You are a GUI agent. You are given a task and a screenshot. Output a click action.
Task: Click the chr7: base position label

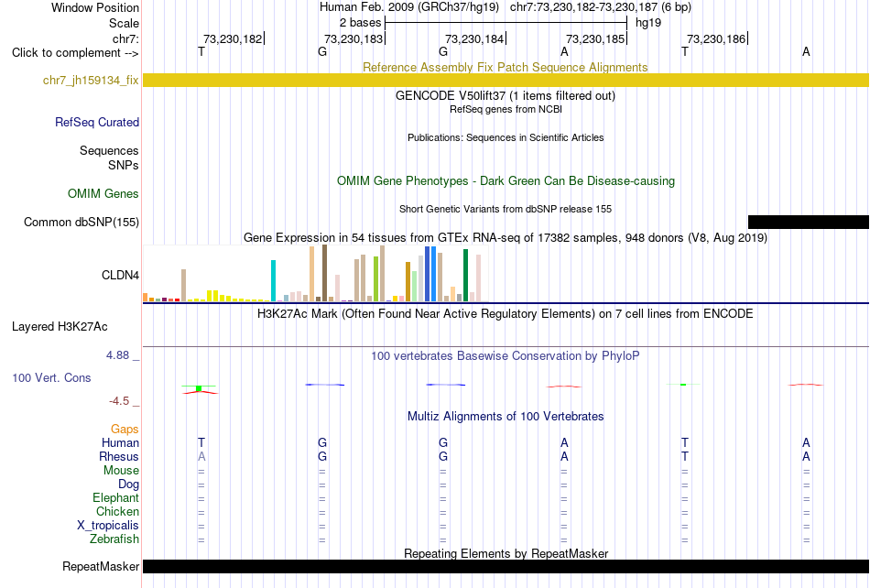[125, 38]
